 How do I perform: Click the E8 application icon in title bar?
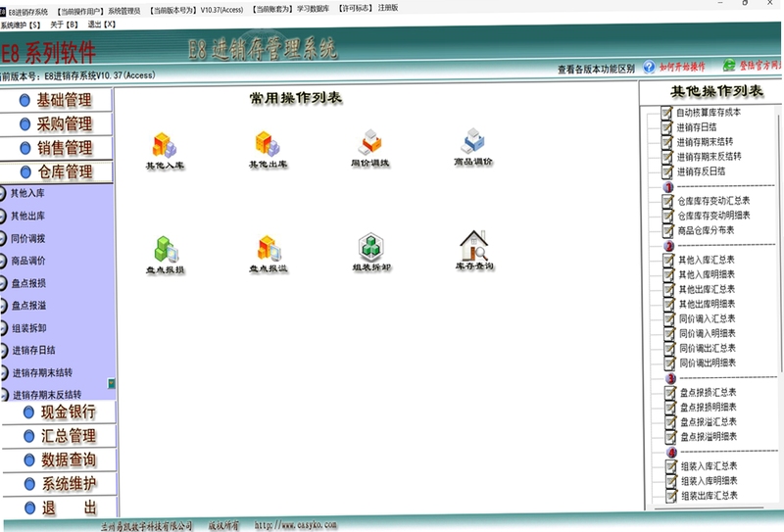3,12
